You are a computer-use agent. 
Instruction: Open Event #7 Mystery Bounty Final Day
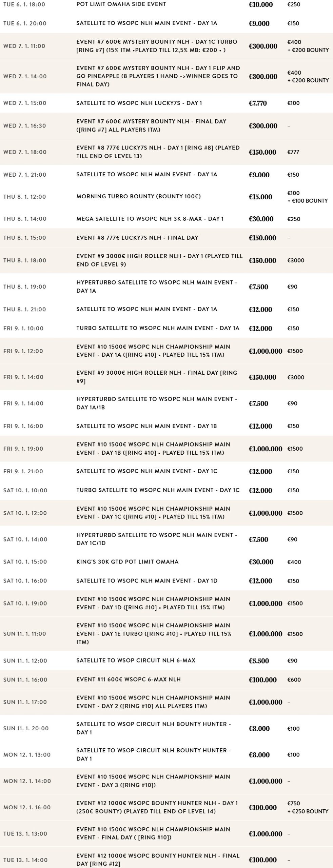click(x=151, y=126)
